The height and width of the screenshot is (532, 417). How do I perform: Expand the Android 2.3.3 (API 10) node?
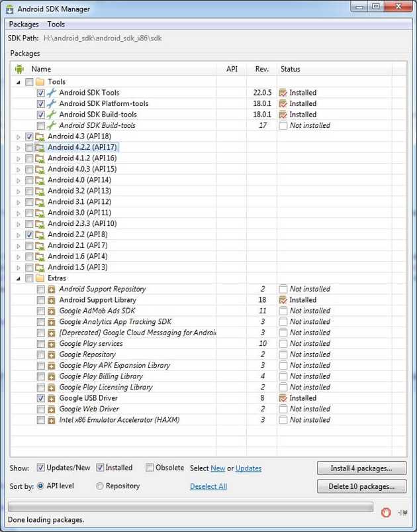point(19,224)
